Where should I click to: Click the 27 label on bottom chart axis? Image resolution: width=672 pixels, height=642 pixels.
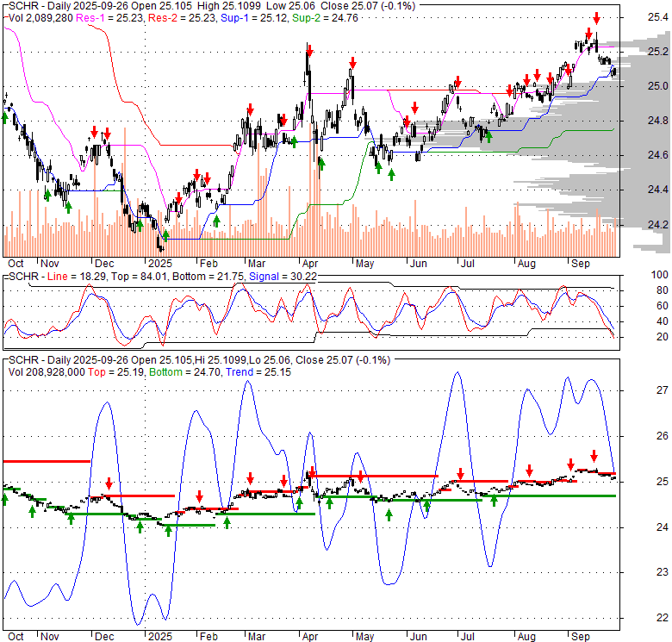663,390
